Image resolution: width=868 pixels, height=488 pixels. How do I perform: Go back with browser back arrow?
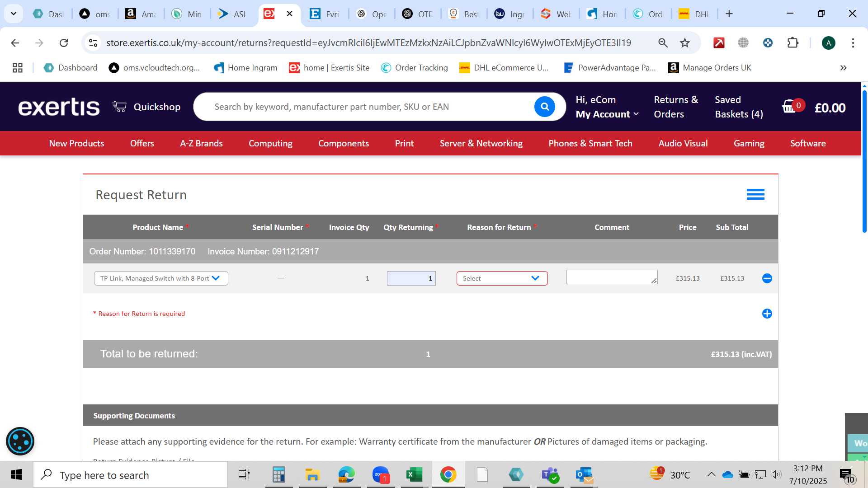point(15,43)
